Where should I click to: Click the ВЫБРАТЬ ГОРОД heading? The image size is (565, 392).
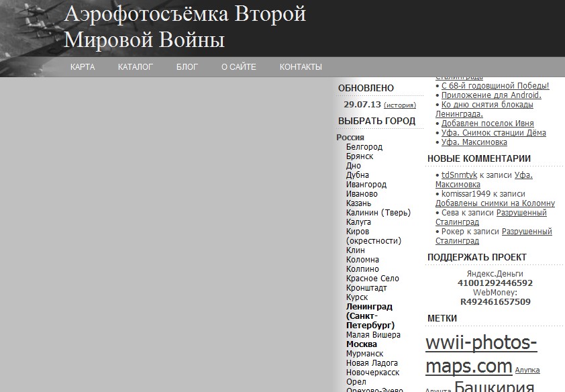coord(376,121)
